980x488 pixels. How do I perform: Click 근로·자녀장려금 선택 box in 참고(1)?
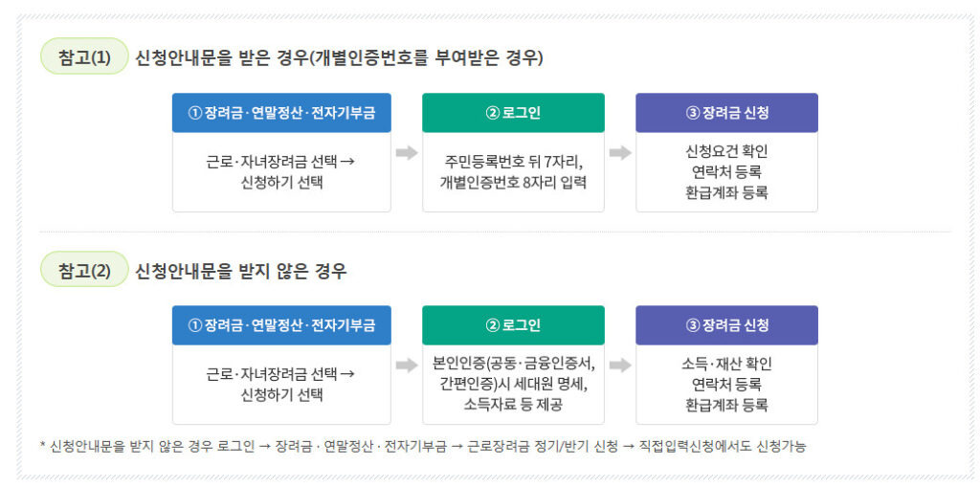click(281, 172)
